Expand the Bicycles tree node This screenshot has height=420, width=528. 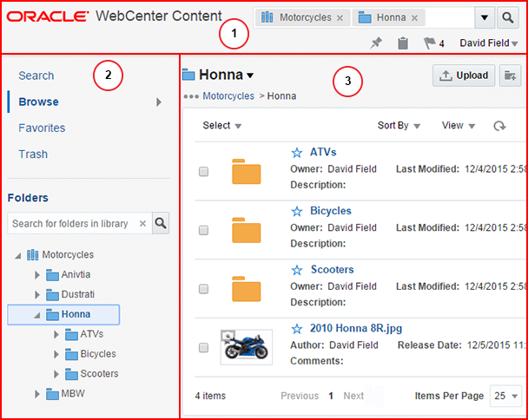(56, 354)
